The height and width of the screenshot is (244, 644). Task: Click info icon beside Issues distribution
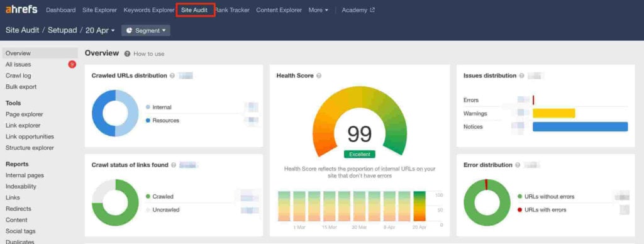pyautogui.click(x=521, y=75)
